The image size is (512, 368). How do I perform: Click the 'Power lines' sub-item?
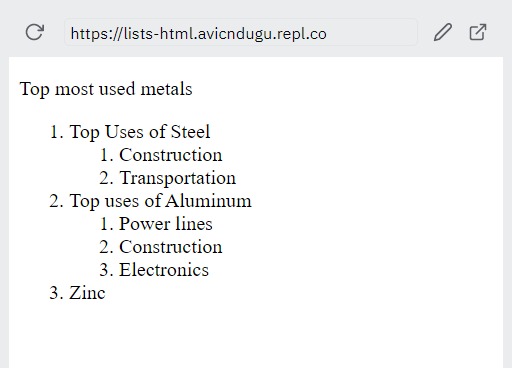pyautogui.click(x=166, y=224)
